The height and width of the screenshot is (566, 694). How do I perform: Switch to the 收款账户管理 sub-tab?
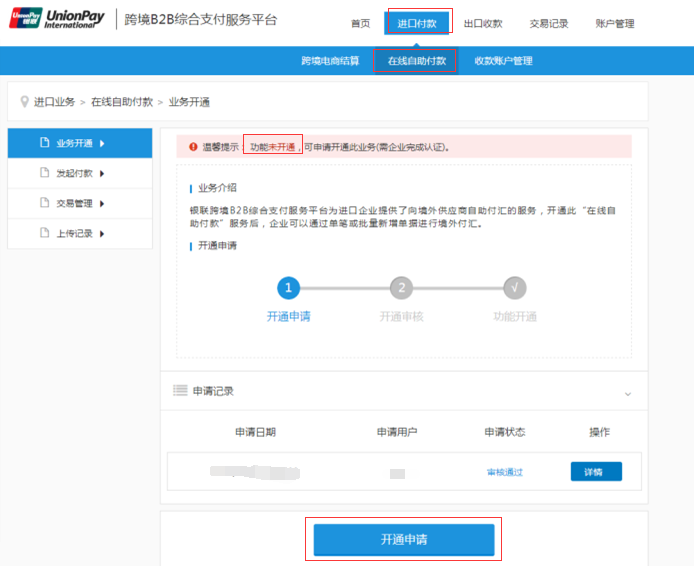(x=503, y=61)
